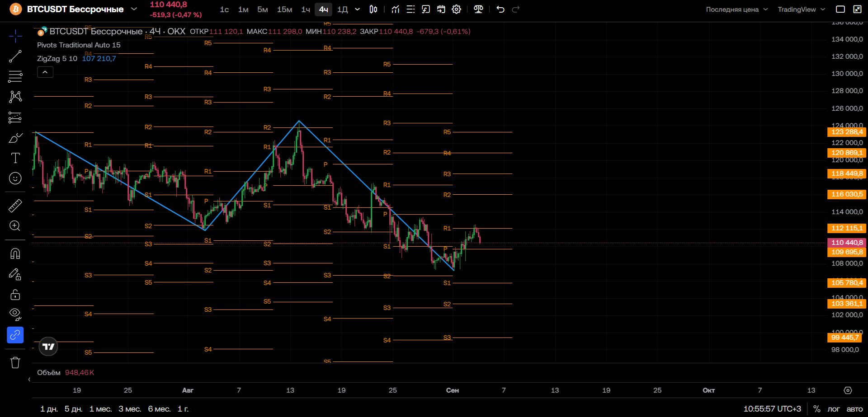Open the TradingView chart source dropdown
The width and height of the screenshot is (868, 417).
[x=802, y=9]
